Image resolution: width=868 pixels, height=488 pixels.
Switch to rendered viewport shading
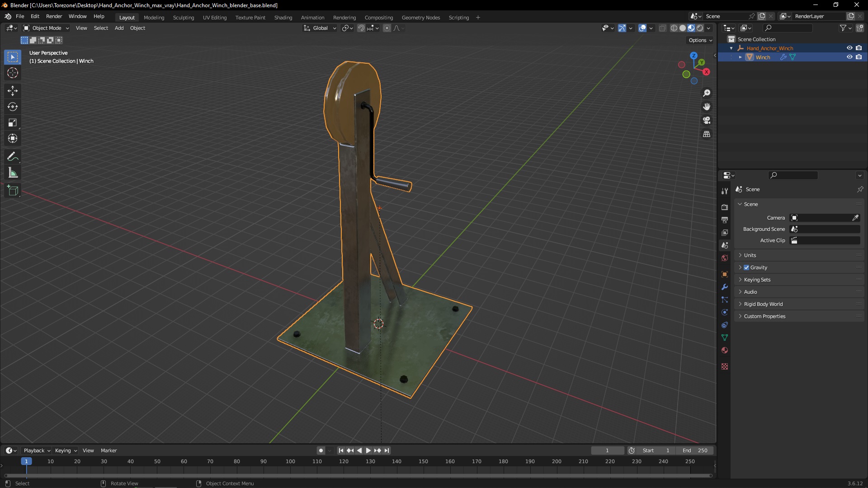(700, 28)
